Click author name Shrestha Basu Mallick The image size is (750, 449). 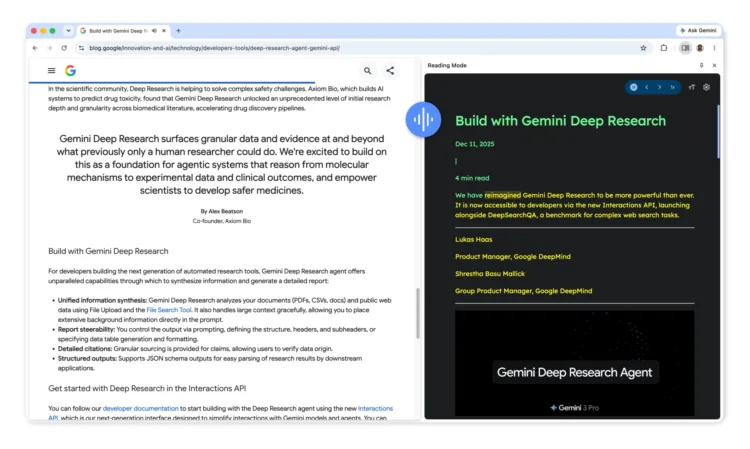pyautogui.click(x=490, y=274)
